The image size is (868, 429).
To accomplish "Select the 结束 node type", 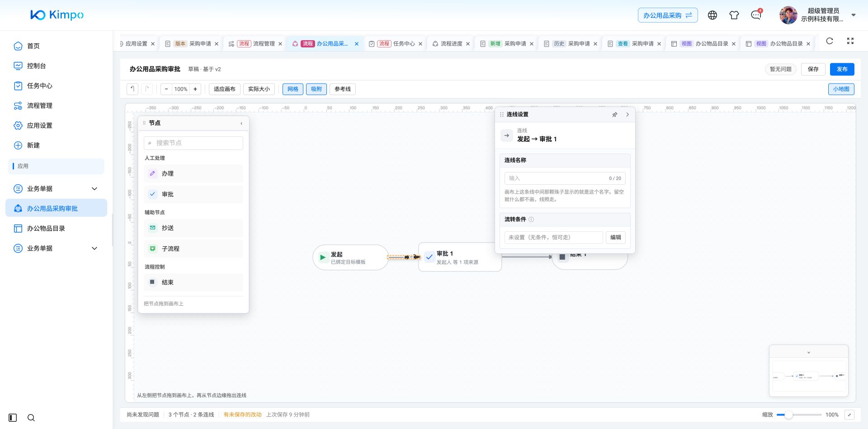I will [x=193, y=282].
